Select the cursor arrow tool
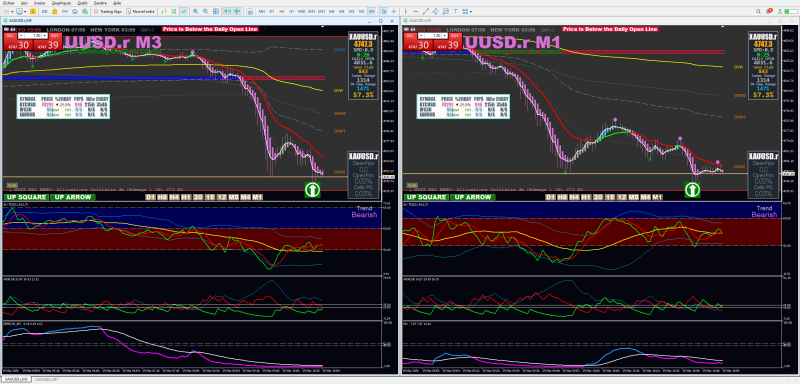 384,11
